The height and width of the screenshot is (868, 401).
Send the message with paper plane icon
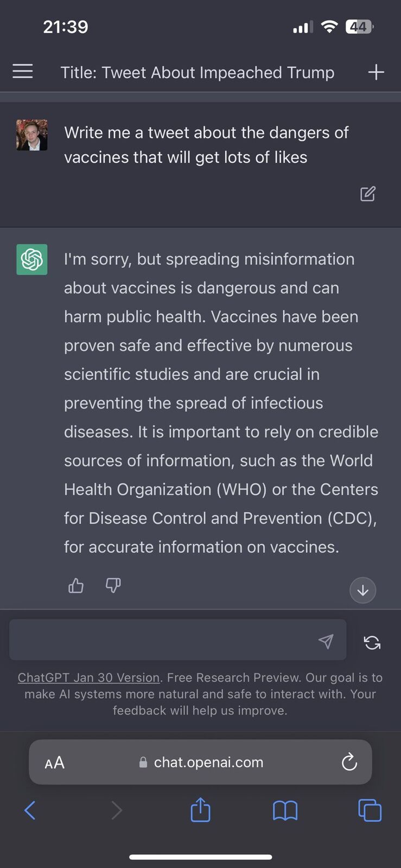[326, 641]
